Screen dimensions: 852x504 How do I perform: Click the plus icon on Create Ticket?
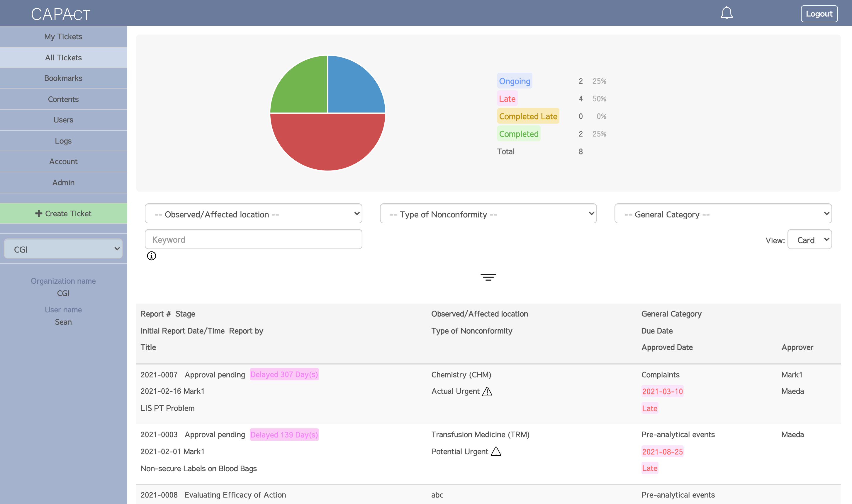point(39,213)
